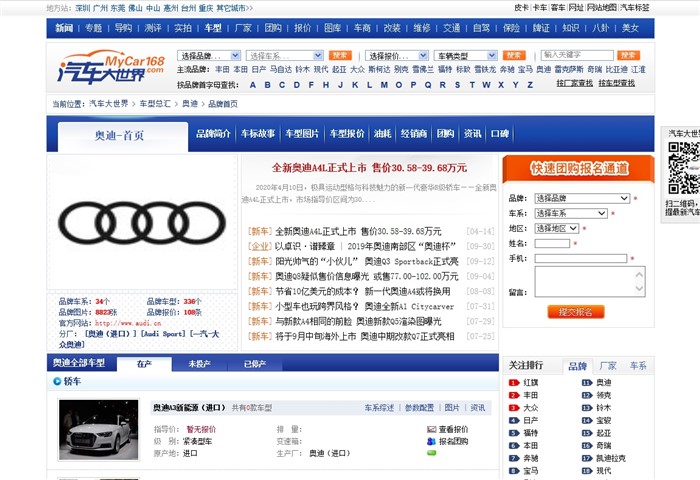Open the 选择品牌 dropdown in search bar
The height and width of the screenshot is (480, 700).
point(209,55)
